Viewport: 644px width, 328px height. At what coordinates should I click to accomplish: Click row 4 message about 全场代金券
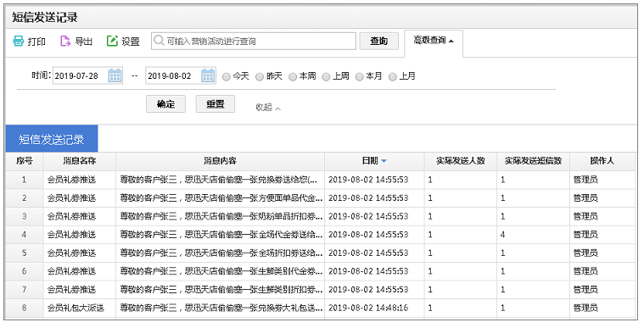point(220,235)
